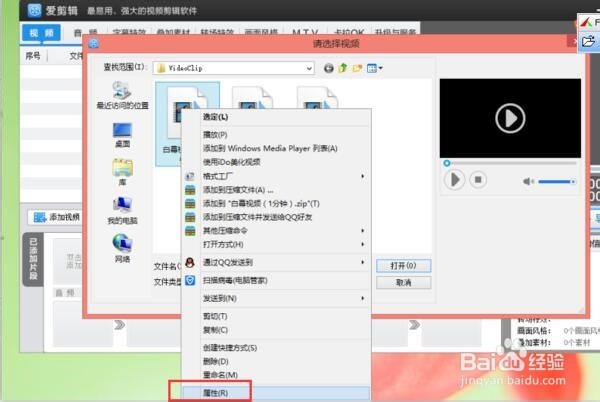
Task: Select Desktop (桌面) in places sidebar
Action: 122,135
